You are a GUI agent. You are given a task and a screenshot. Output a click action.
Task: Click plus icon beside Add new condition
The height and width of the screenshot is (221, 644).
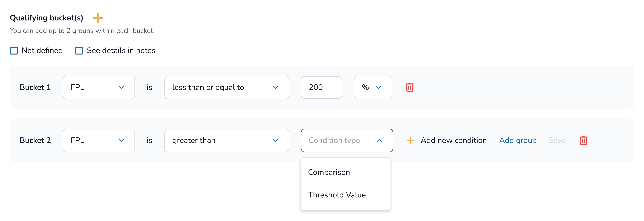[410, 140]
